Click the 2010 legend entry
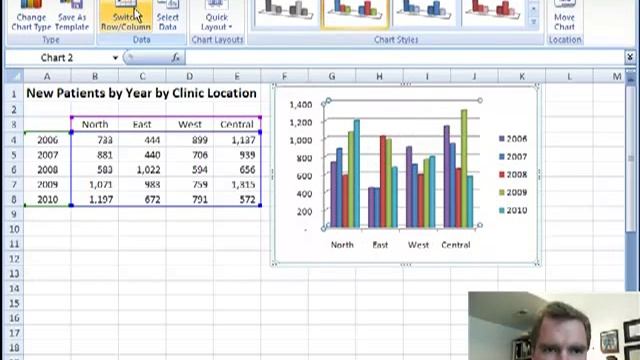 click(513, 210)
